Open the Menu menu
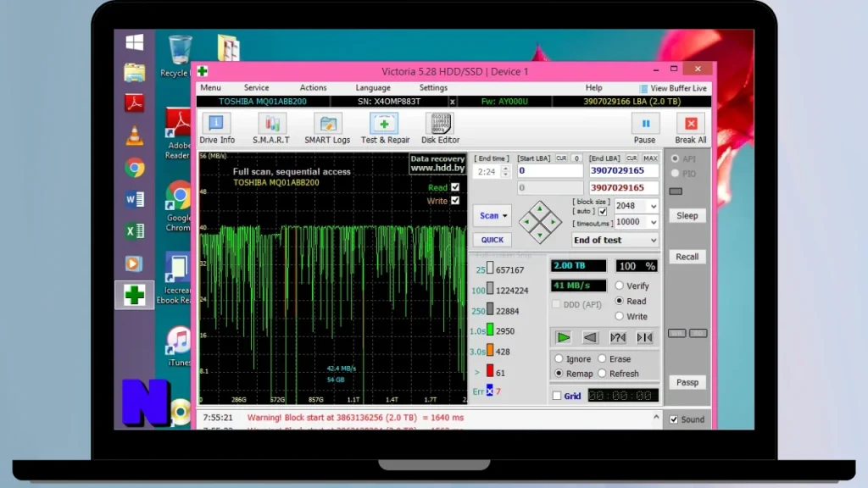Viewport: 868px width, 488px height. tap(210, 88)
